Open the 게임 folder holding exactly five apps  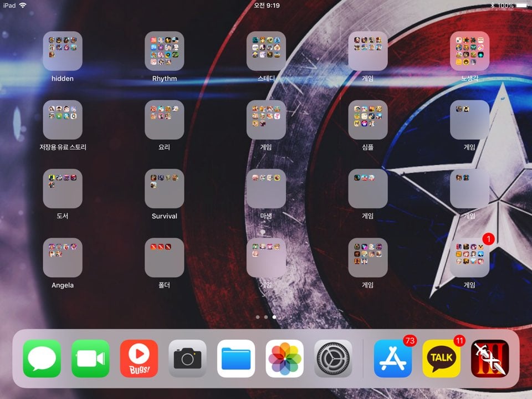tap(266, 258)
